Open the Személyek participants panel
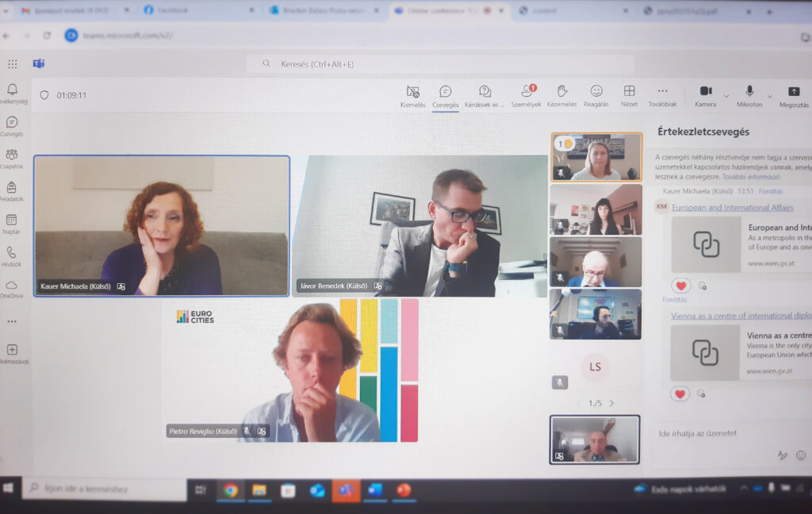 pyautogui.click(x=526, y=92)
